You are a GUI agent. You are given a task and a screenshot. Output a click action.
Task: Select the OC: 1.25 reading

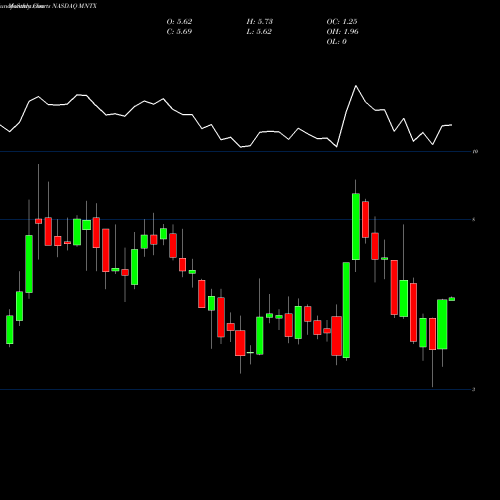click(342, 22)
